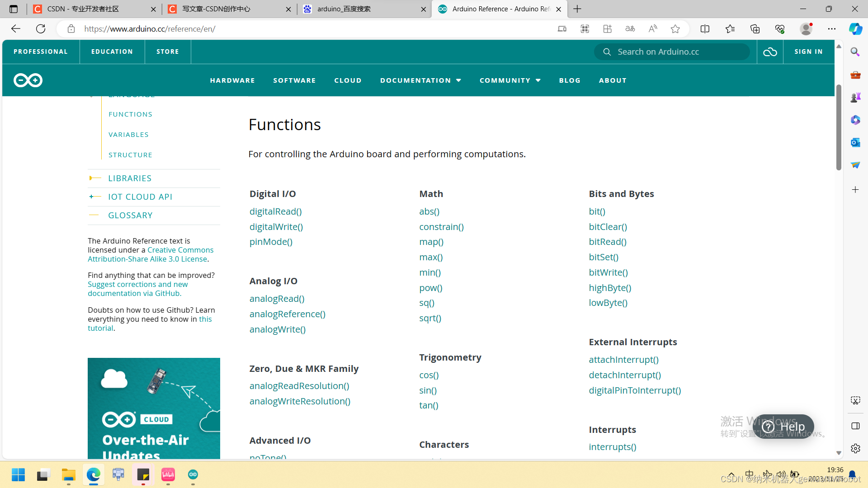Toggle STRUCTURE section in sidebar
The width and height of the screenshot is (868, 488).
pos(131,155)
